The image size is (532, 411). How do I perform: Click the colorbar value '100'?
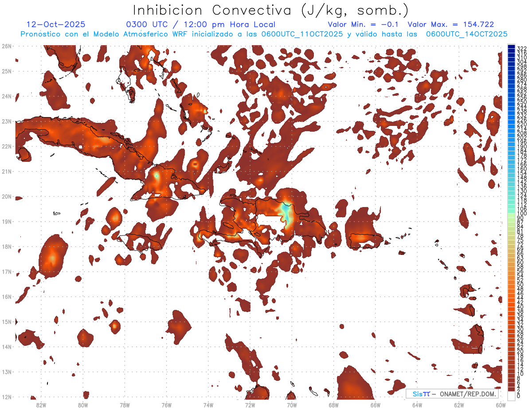point(522,214)
